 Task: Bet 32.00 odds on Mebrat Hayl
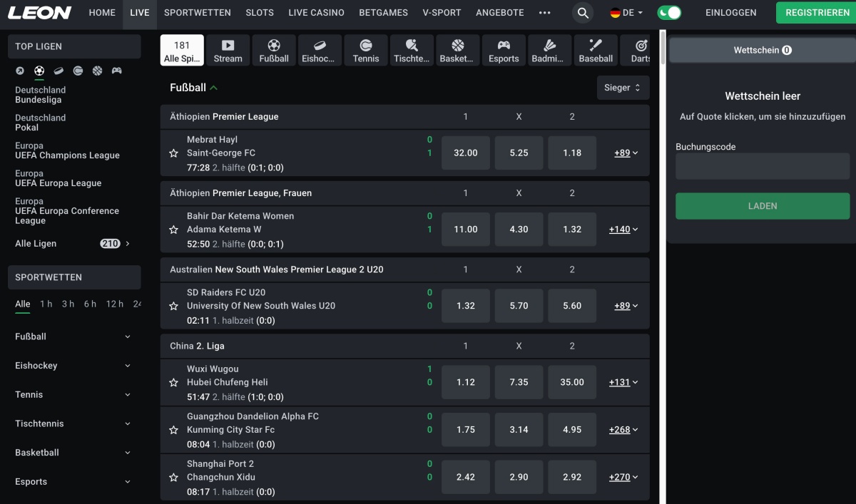pyautogui.click(x=466, y=153)
